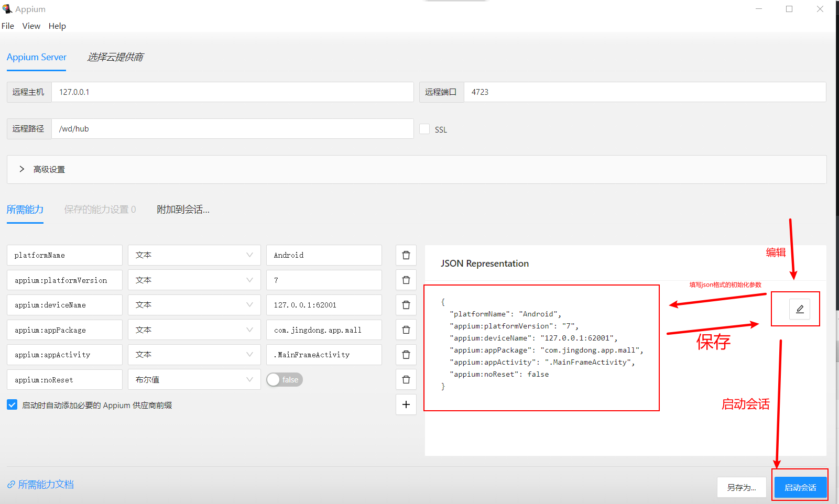839x504 pixels.
Task: Click the 远程端口 field containing 4723
Action: point(645,92)
